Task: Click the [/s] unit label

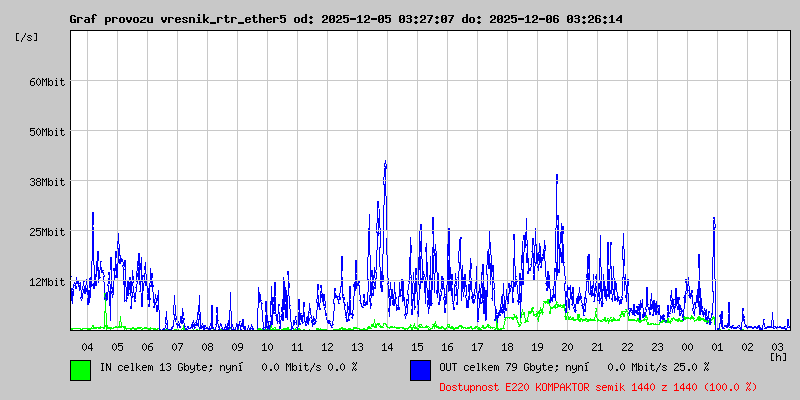Action: pos(27,36)
